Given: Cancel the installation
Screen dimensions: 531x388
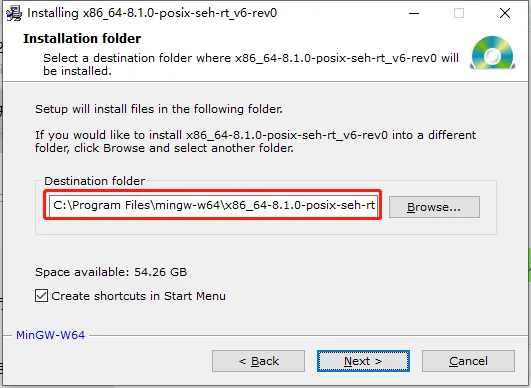Looking at the screenshot, I should pos(468,361).
